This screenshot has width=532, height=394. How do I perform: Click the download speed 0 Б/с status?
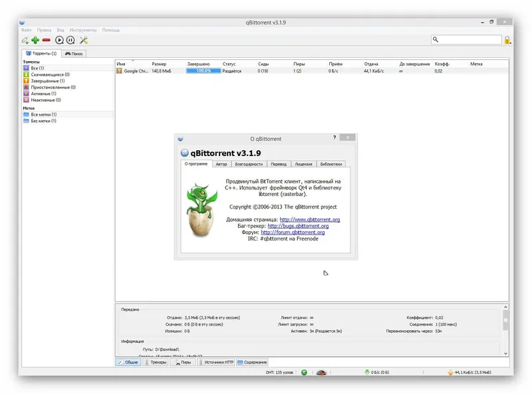[376, 372]
